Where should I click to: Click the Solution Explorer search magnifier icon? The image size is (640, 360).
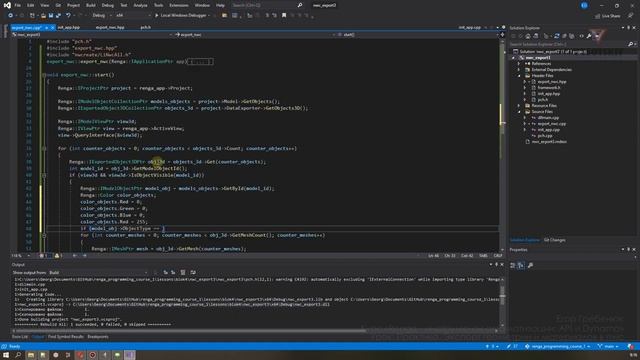(x=630, y=44)
